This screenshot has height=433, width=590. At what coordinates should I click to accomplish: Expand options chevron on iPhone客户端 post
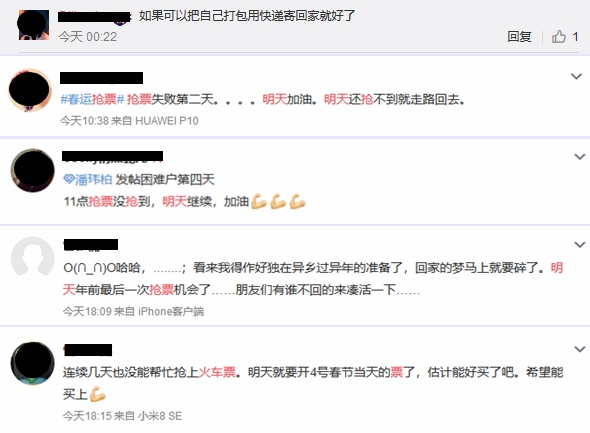pos(579,245)
